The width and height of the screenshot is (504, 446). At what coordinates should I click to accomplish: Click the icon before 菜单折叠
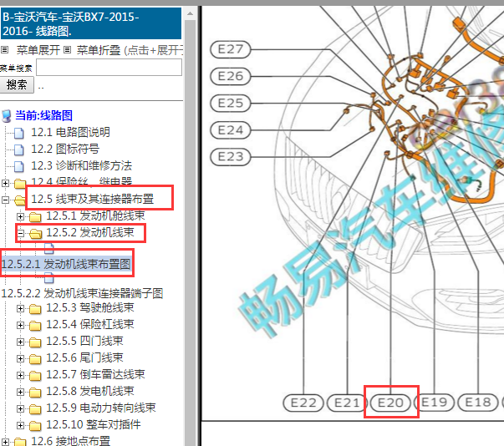pyautogui.click(x=67, y=50)
